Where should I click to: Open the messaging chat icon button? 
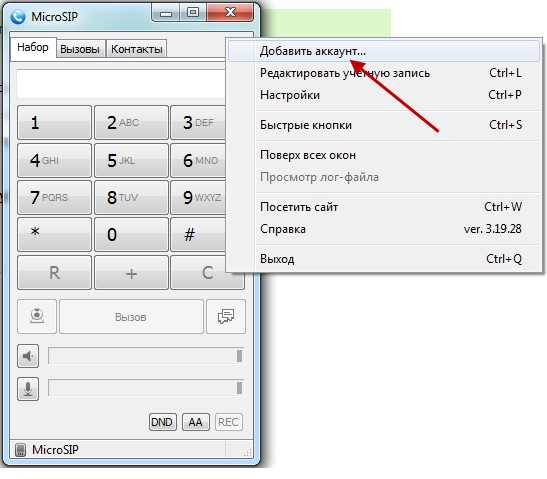pyautogui.click(x=226, y=316)
